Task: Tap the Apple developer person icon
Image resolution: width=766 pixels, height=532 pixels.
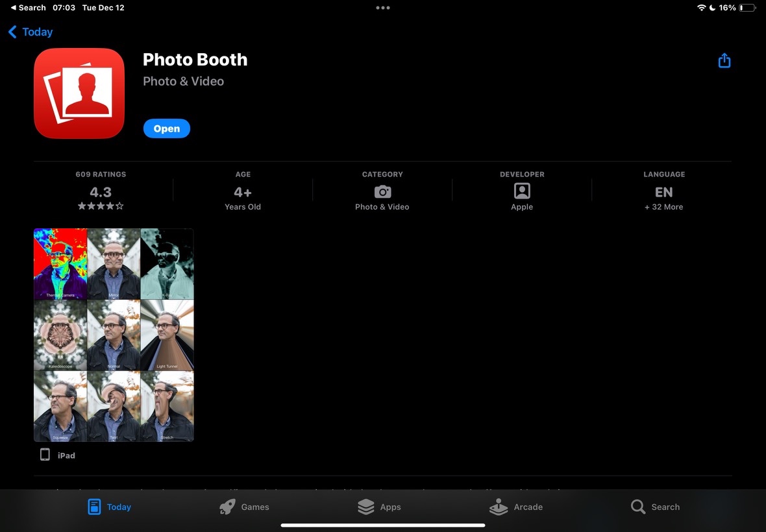Action: pyautogui.click(x=522, y=191)
